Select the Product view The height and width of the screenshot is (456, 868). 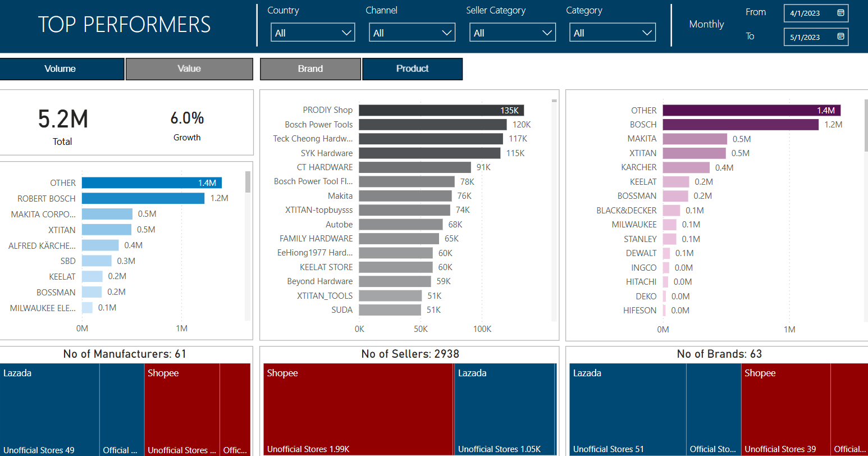413,69
